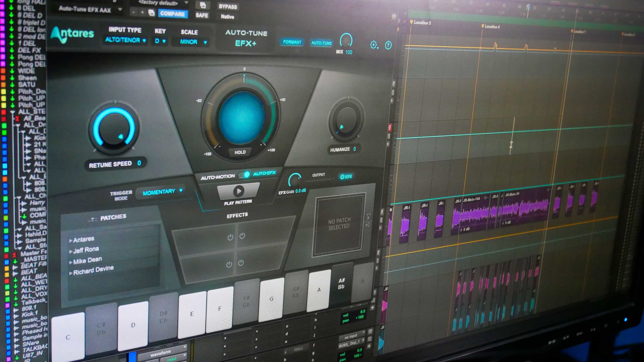Enable the Bypass button

click(x=228, y=7)
